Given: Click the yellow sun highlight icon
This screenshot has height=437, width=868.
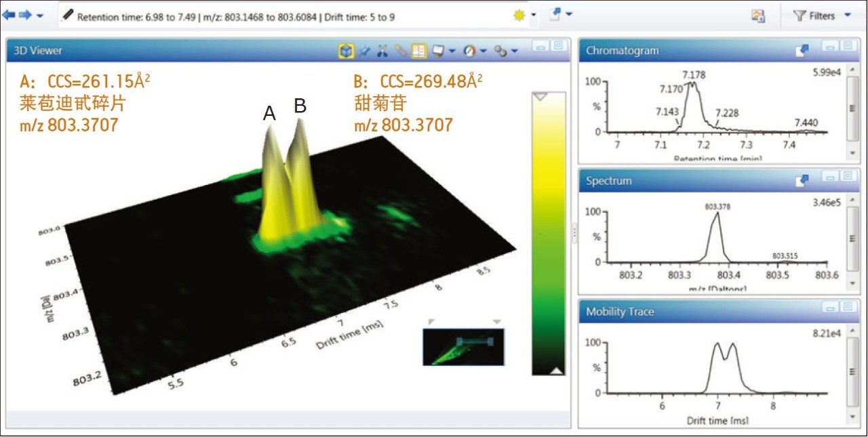Looking at the screenshot, I should 519,16.
